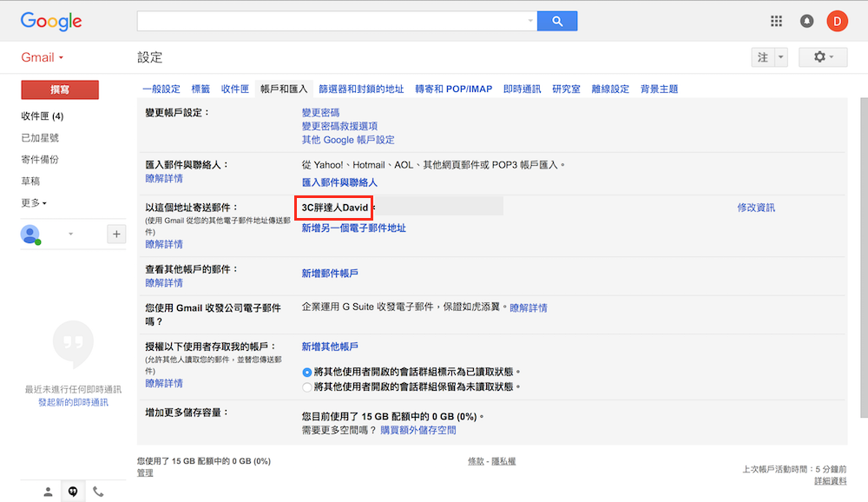Open the notifications bell icon
The image size is (868, 502).
click(x=807, y=21)
